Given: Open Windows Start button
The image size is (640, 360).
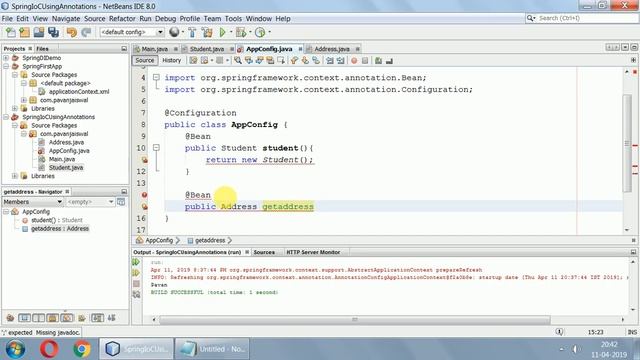Looking at the screenshot, I should pos(15,349).
